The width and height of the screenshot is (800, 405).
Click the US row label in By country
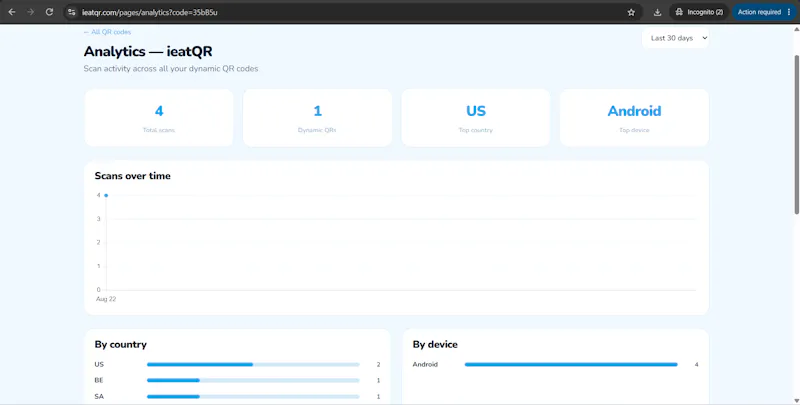pyautogui.click(x=99, y=365)
